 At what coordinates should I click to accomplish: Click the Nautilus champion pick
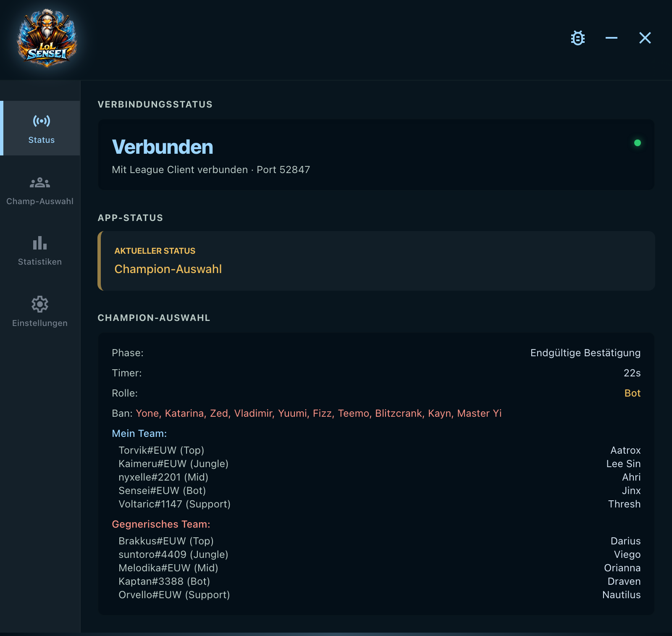pyautogui.click(x=621, y=595)
